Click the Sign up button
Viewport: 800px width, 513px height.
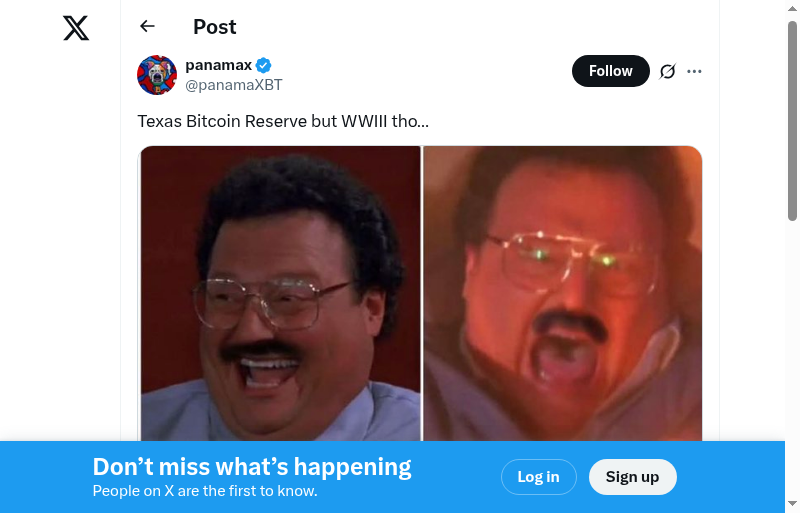633,477
